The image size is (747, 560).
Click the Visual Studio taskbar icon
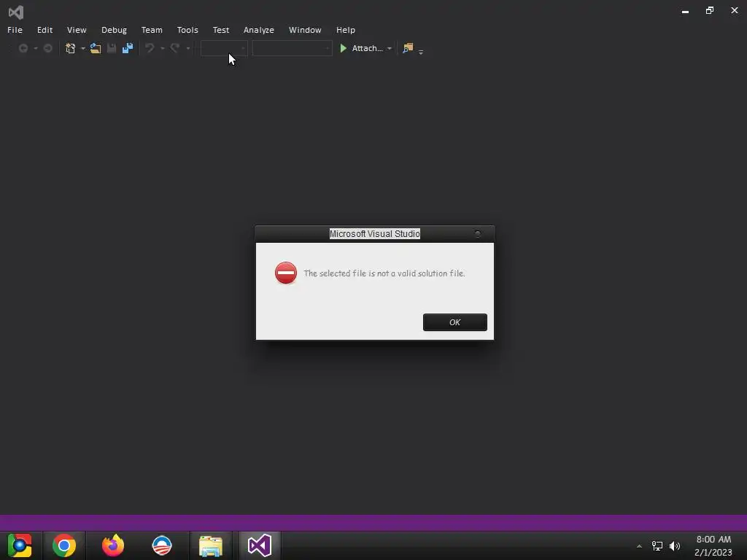260,545
